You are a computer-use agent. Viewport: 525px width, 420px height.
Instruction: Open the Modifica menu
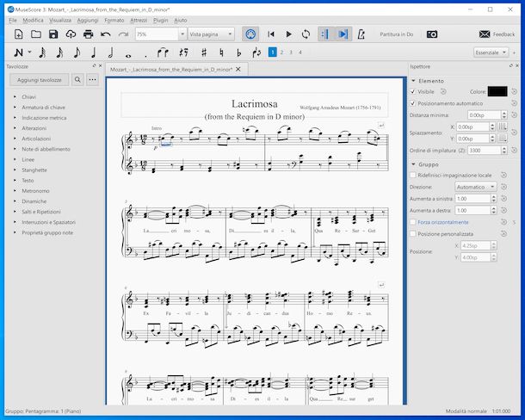(33, 21)
